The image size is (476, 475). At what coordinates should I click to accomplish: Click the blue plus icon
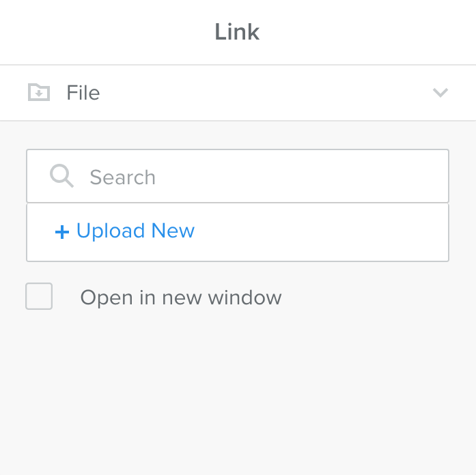click(x=62, y=232)
